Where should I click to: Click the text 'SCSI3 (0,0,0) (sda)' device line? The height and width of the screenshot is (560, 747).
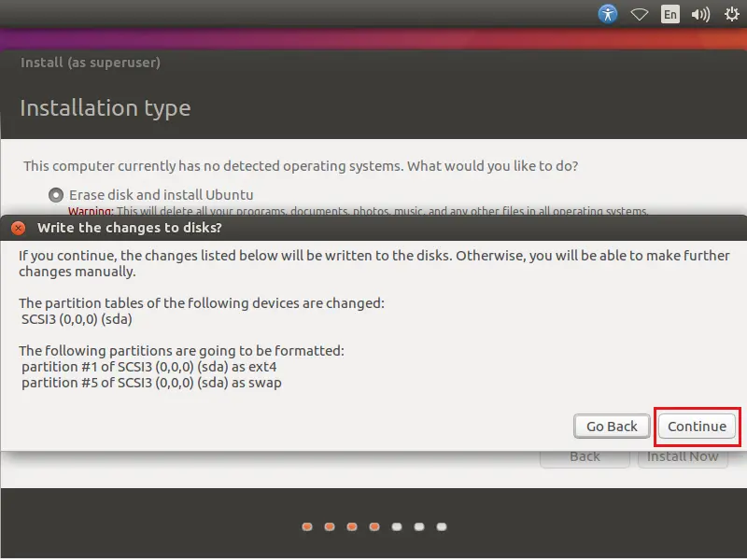pos(77,319)
